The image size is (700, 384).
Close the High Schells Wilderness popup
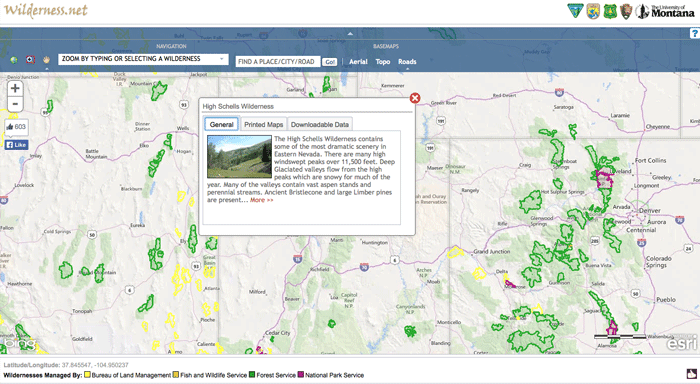[x=415, y=98]
